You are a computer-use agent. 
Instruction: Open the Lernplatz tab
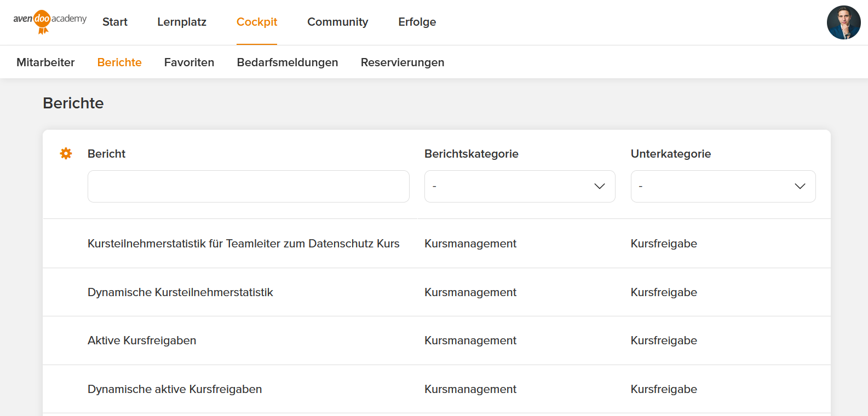[182, 22]
